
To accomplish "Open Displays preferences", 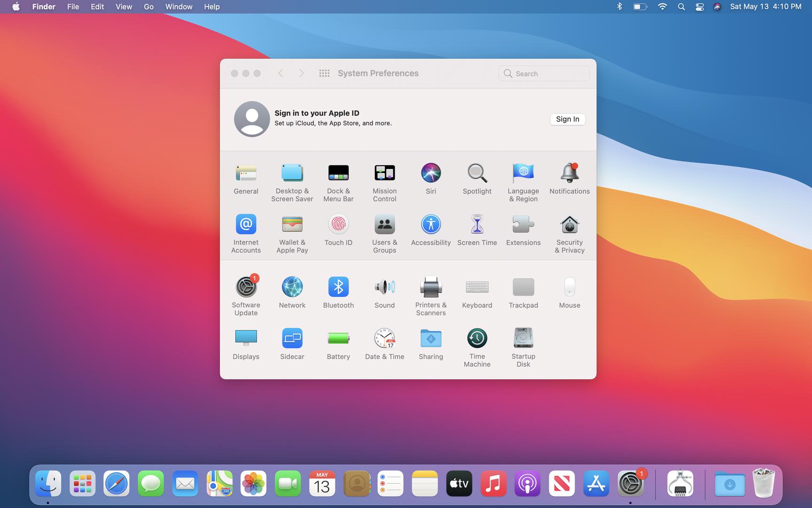I will pos(246,344).
